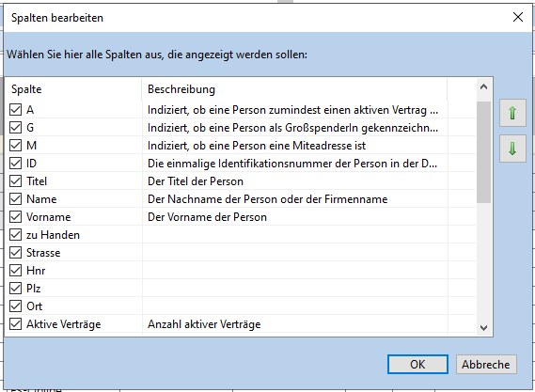
Task: Disable the Hnr column checkbox
Action: (x=15, y=271)
